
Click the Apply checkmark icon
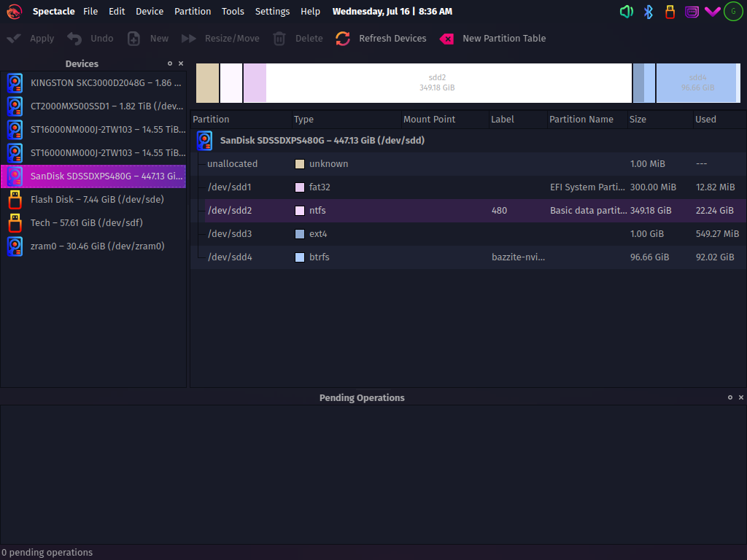(x=14, y=39)
